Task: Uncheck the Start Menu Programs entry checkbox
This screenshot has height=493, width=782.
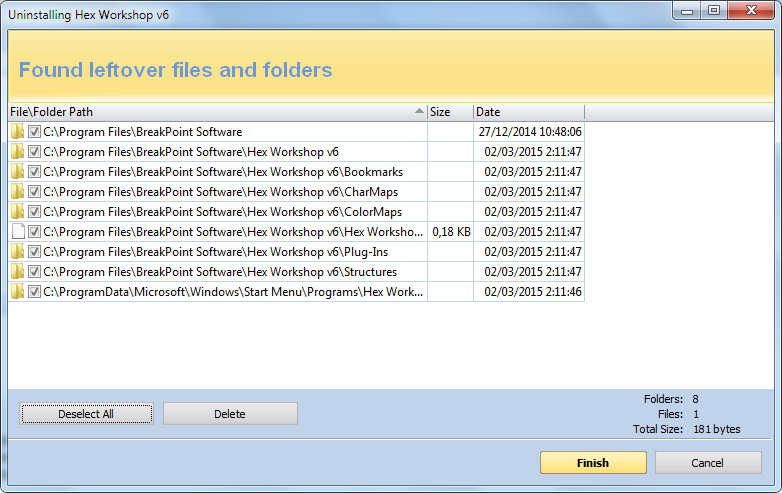Action: 34,291
